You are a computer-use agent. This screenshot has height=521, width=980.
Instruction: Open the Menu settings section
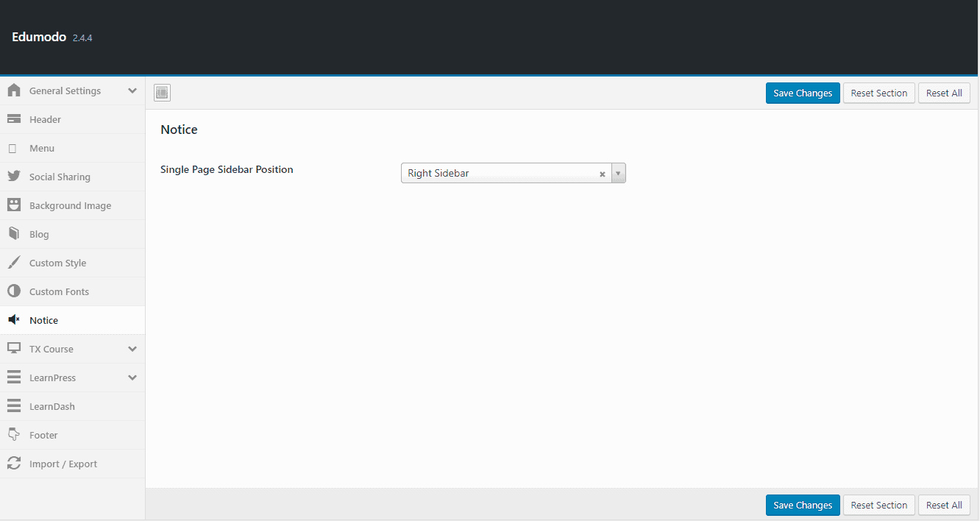coord(42,148)
